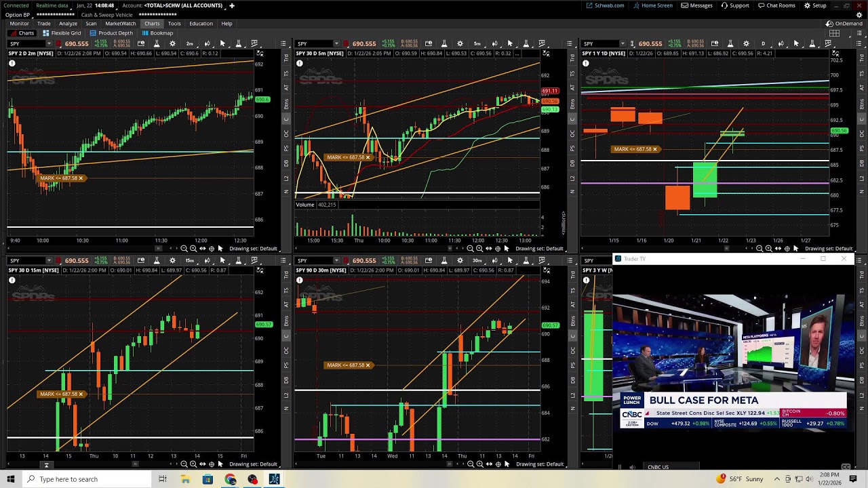This screenshot has width=868, height=488.
Task: Open drawings tool icon in the 5m chart toolbar
Action: pyautogui.click(x=542, y=43)
